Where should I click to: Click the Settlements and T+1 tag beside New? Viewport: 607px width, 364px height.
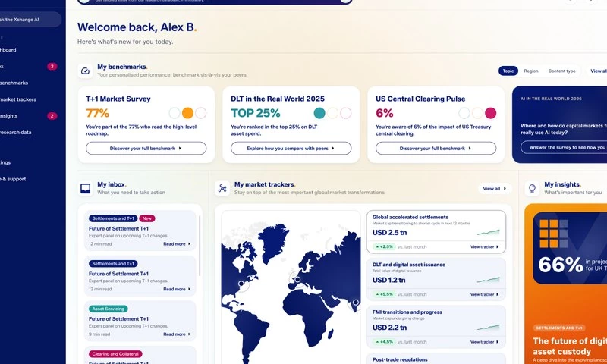pyautogui.click(x=113, y=218)
